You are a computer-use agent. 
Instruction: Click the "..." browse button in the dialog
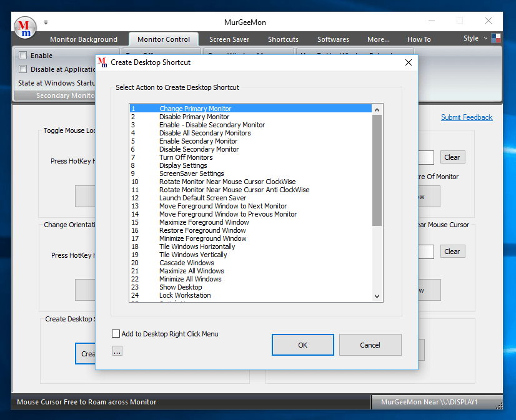[118, 351]
